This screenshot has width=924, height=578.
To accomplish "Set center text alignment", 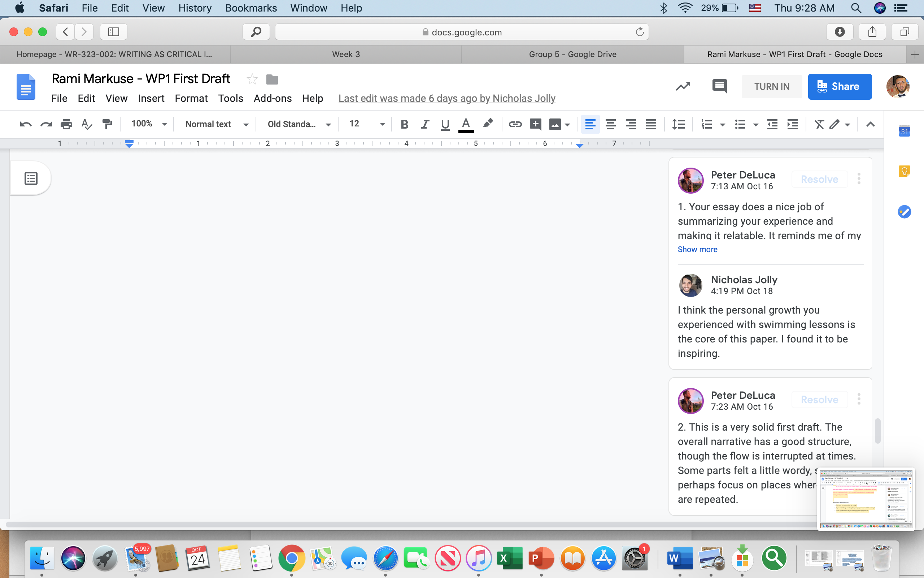I will tap(611, 124).
